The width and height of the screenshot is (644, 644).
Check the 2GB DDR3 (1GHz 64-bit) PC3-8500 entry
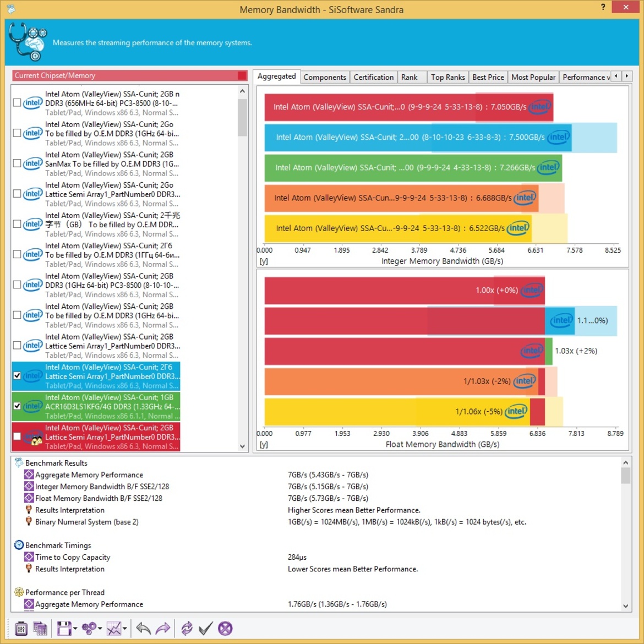point(17,285)
